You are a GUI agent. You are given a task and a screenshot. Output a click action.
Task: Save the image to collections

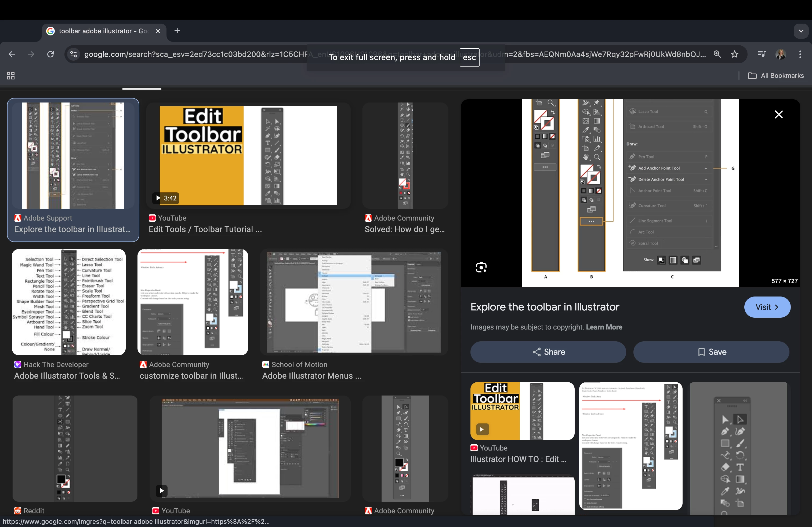click(711, 352)
